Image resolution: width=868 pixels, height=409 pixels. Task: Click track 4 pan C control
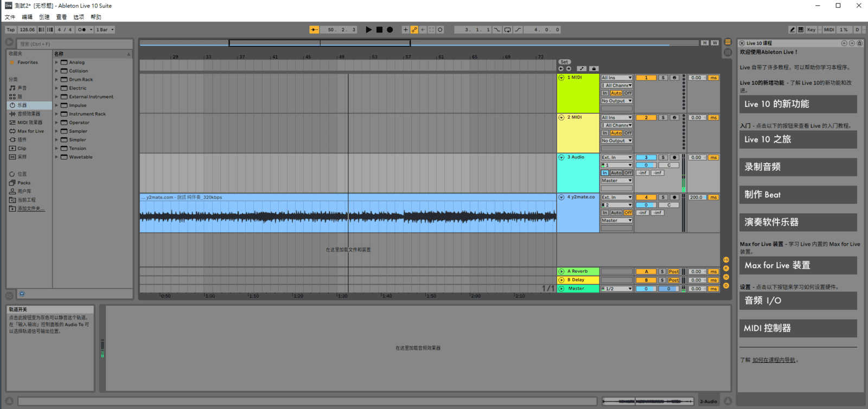click(669, 205)
